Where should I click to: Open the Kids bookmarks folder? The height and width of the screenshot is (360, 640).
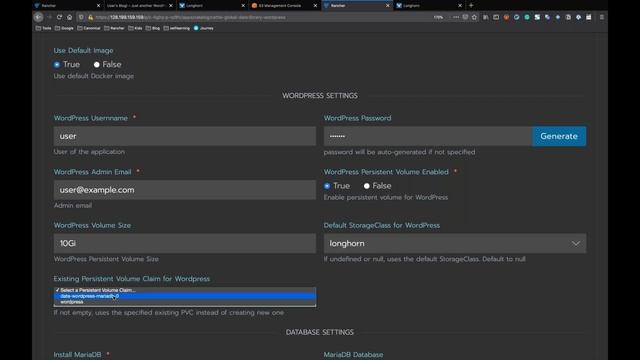click(135, 28)
